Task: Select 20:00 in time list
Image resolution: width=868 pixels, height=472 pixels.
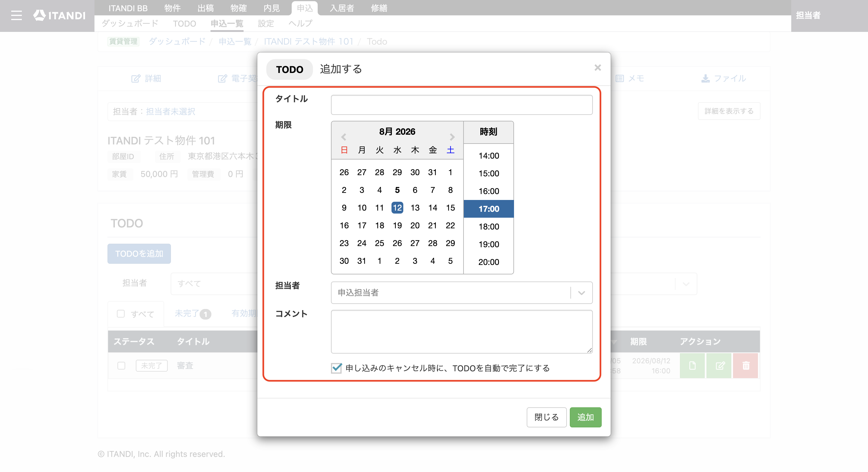Action: tap(489, 262)
